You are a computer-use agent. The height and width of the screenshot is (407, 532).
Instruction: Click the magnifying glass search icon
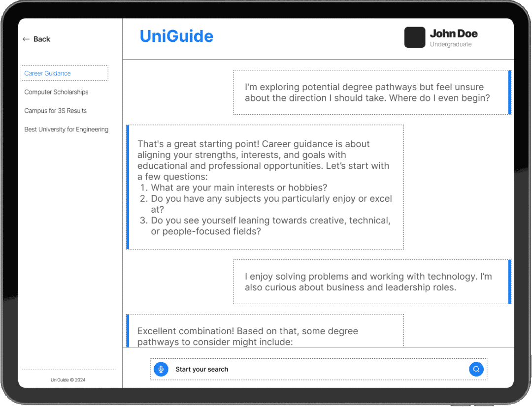(476, 369)
